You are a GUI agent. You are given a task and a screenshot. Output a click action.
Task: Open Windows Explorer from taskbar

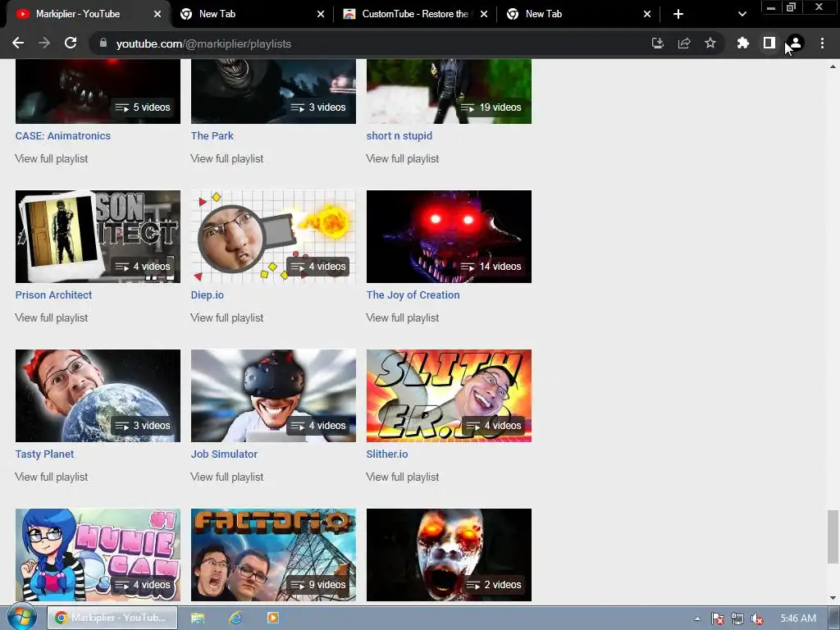point(198,619)
